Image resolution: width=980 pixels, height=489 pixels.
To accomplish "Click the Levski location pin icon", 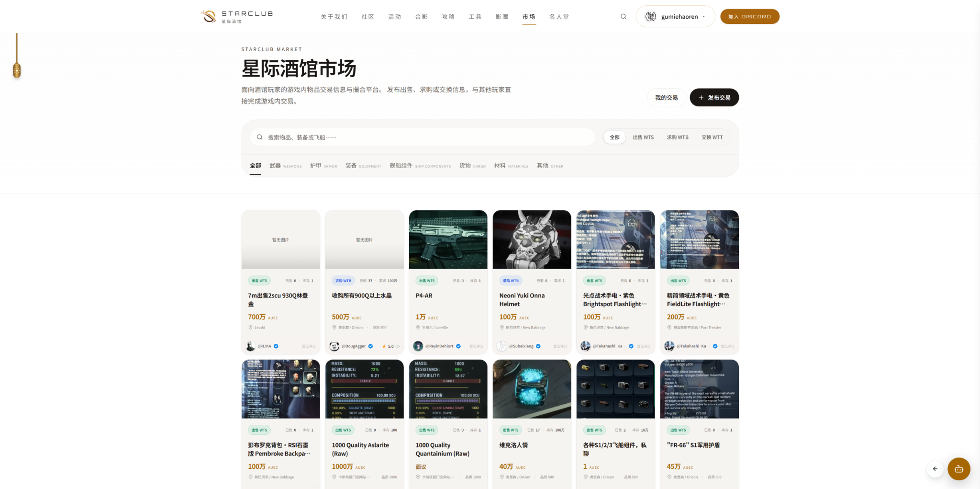I will (x=250, y=328).
